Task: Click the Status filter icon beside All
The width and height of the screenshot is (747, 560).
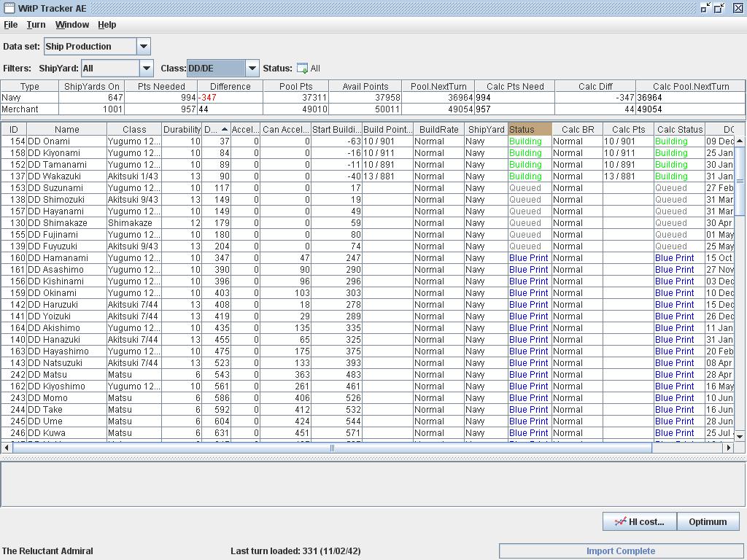Action: coord(302,69)
